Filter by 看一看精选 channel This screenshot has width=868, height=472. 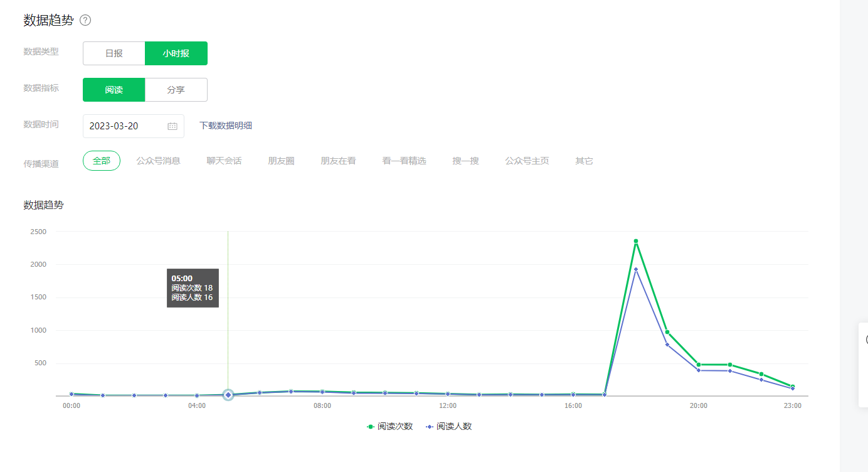coord(405,161)
